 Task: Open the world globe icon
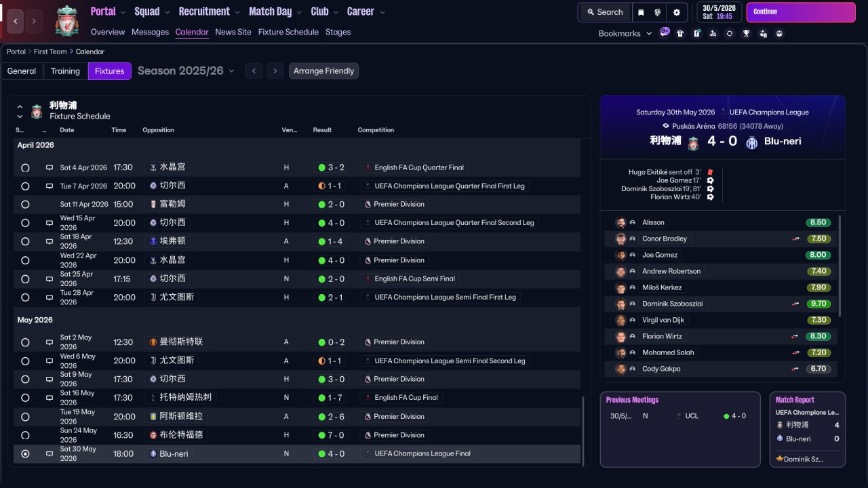point(658,12)
